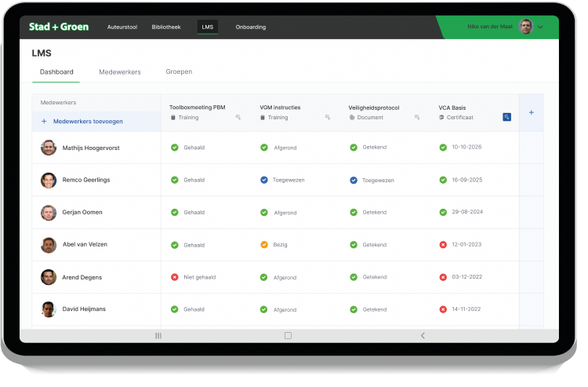This screenshot has height=387, width=588.
Task: Click the Toolboxmeeting PBM column header
Action: (x=198, y=108)
